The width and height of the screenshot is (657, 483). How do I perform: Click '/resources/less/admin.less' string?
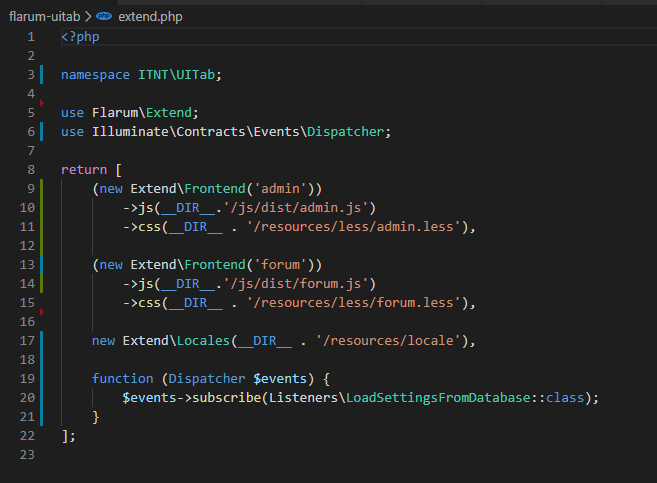pyautogui.click(x=354, y=227)
